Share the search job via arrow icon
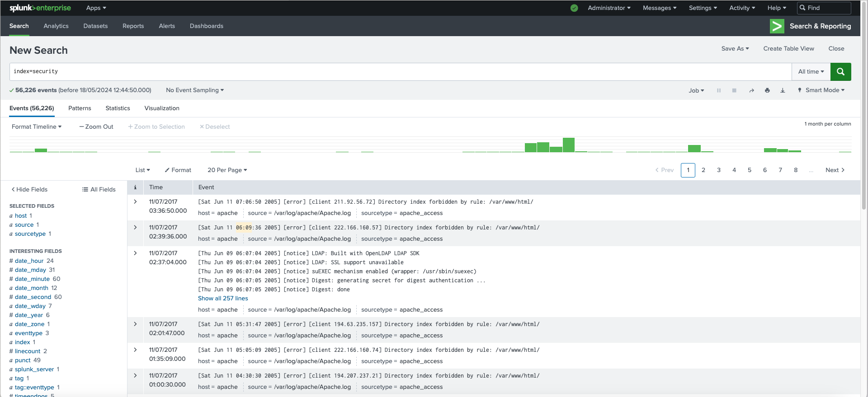Image resolution: width=868 pixels, height=397 pixels. coord(751,90)
